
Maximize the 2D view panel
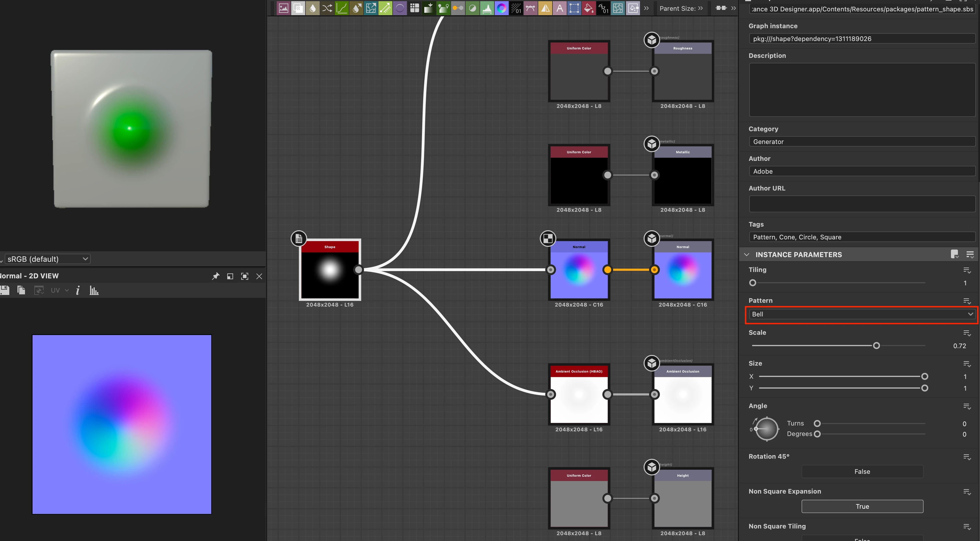coord(245,276)
